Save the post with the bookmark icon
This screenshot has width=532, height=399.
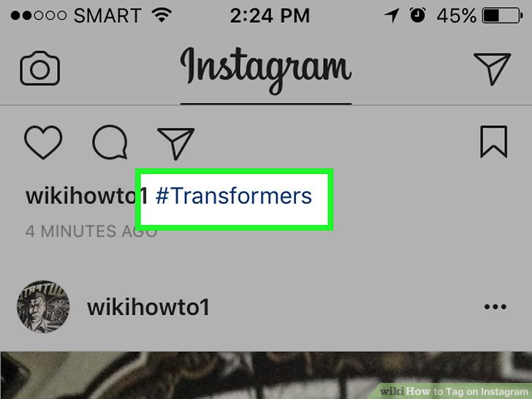494,142
